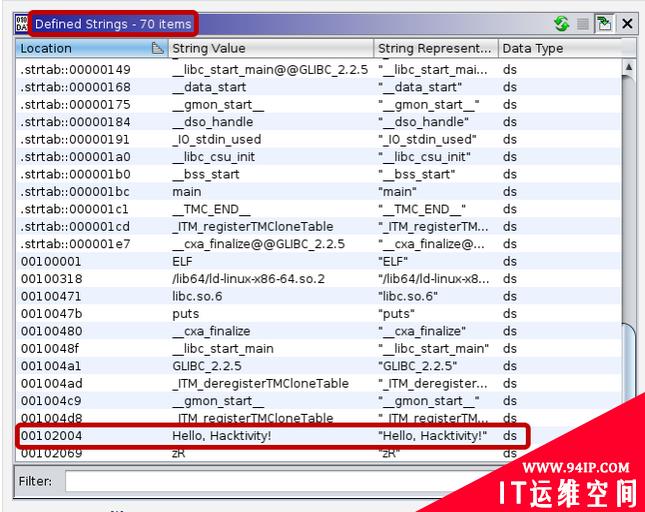
Task: Select location 001004a1
Action: [51, 366]
